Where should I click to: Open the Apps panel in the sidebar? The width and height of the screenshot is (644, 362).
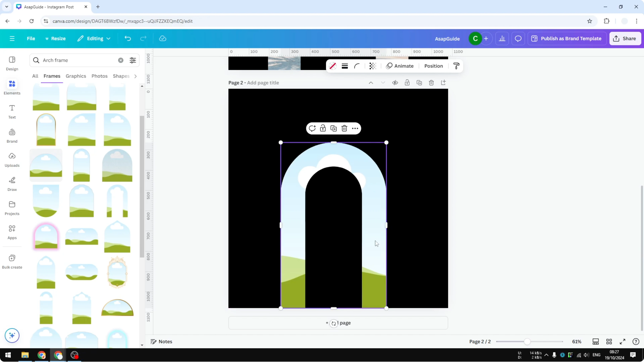(12, 232)
